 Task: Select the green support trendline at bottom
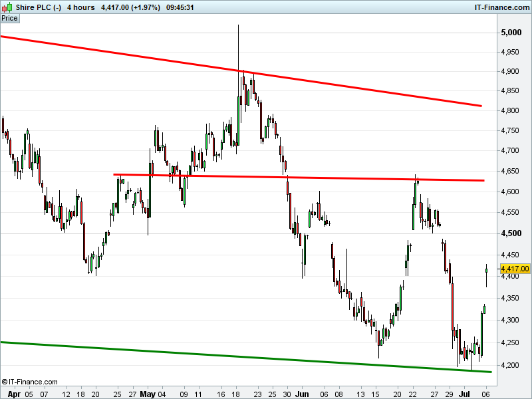pos(245,356)
